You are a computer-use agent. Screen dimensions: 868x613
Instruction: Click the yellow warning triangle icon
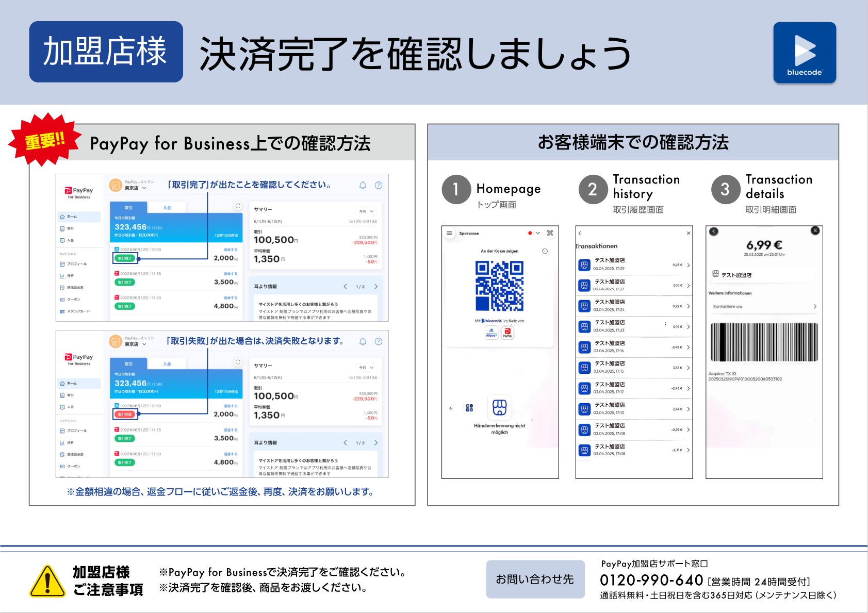[47, 581]
